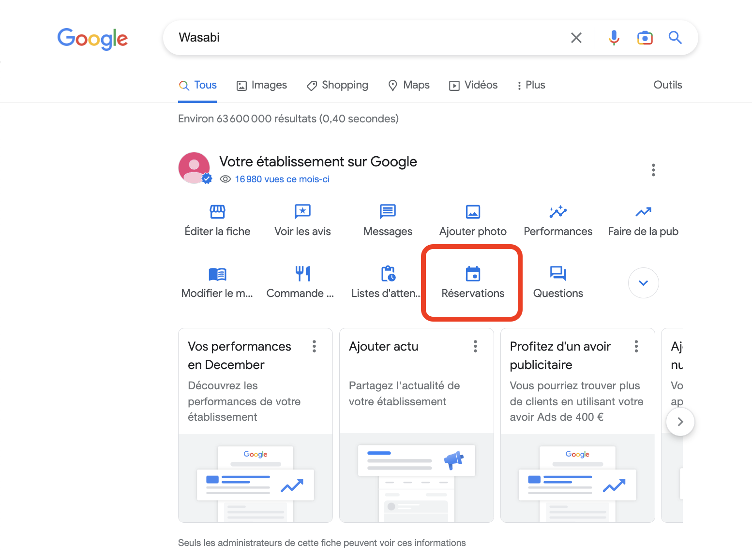The height and width of the screenshot is (560, 752).
Task: Open the Shopping tab
Action: pos(337,85)
